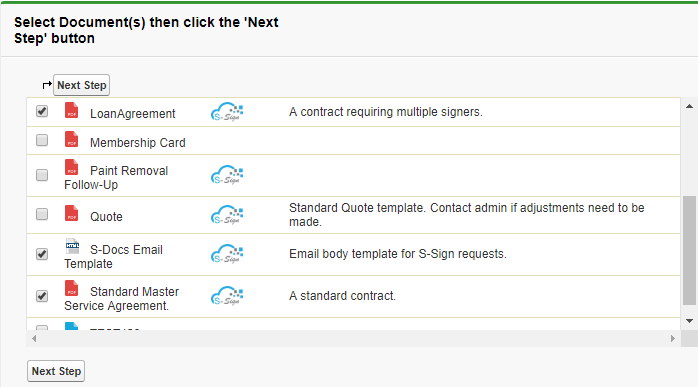Click the Paint Removal Follow-Up document name
Viewport: 698px width, 387px height.
[x=116, y=178]
